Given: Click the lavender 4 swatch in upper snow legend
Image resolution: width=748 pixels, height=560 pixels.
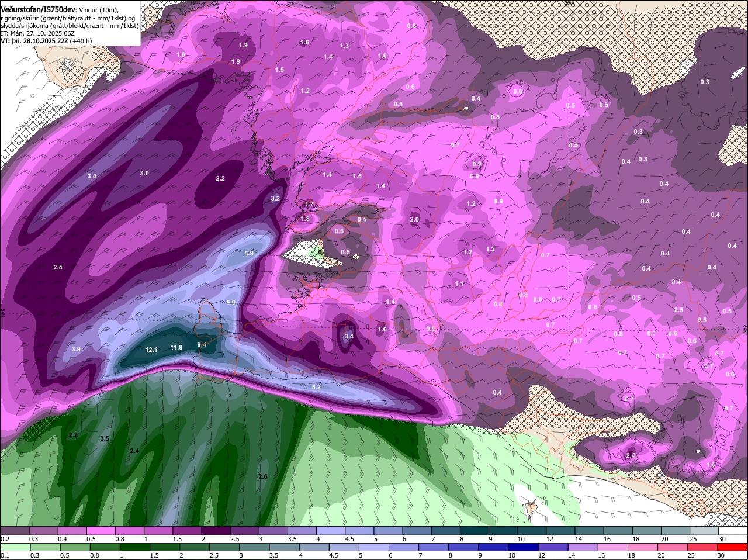Looking at the screenshot, I should (x=331, y=530).
